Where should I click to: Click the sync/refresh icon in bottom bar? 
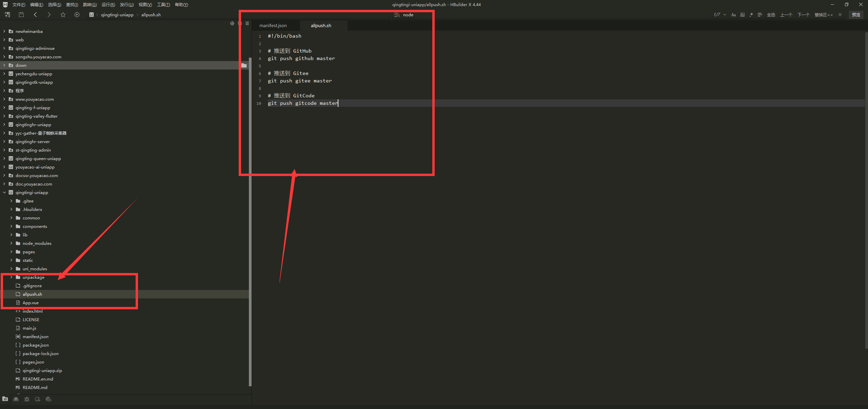(38, 399)
